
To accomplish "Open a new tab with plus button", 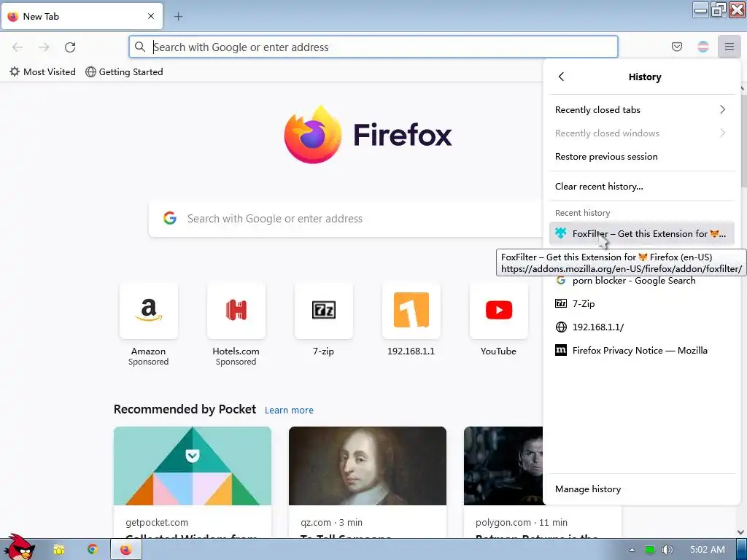I will coord(178,17).
